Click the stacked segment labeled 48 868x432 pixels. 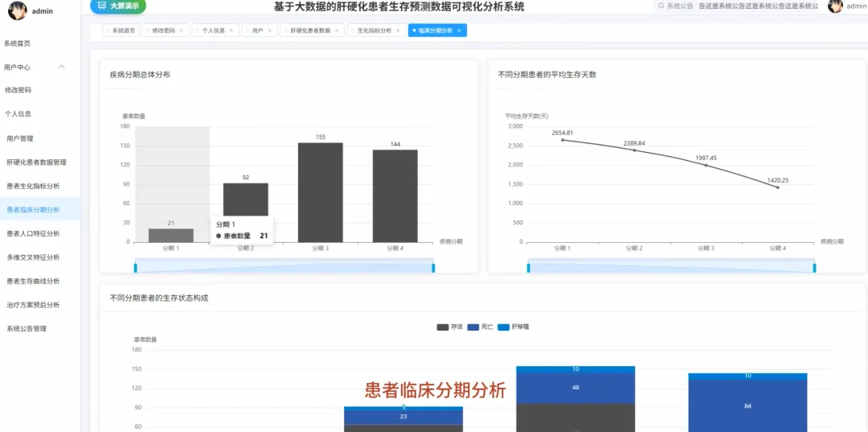[x=575, y=388]
